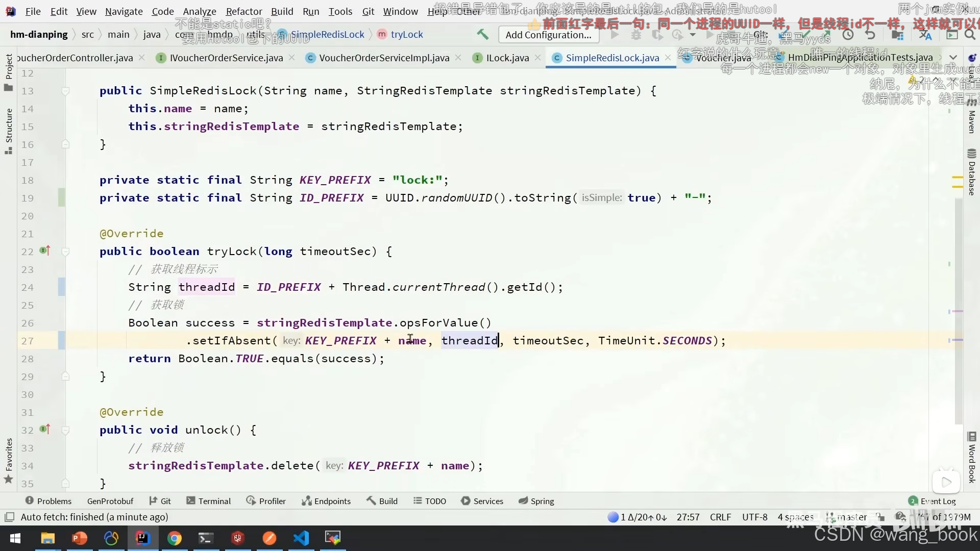Open the Profiler tool window

(266, 501)
